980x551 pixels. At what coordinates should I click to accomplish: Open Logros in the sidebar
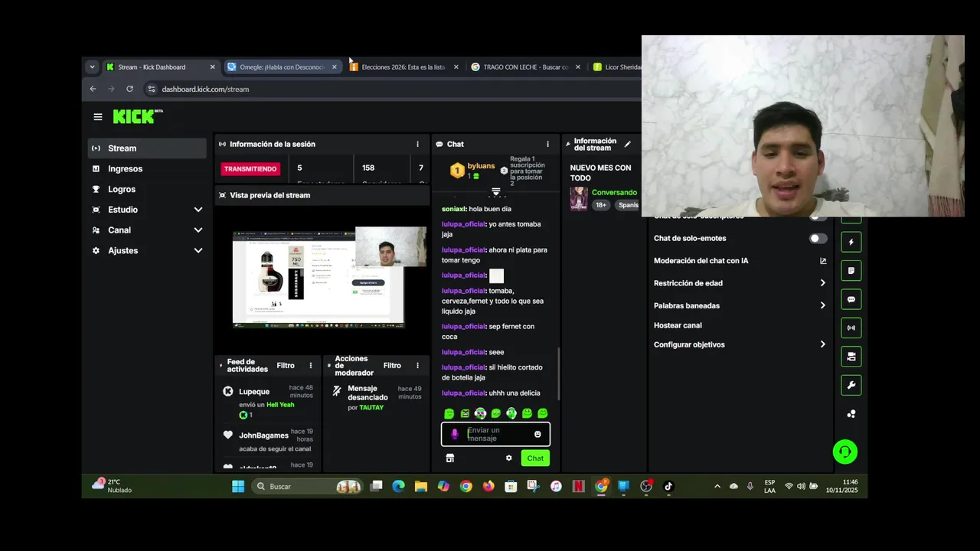(x=148, y=189)
